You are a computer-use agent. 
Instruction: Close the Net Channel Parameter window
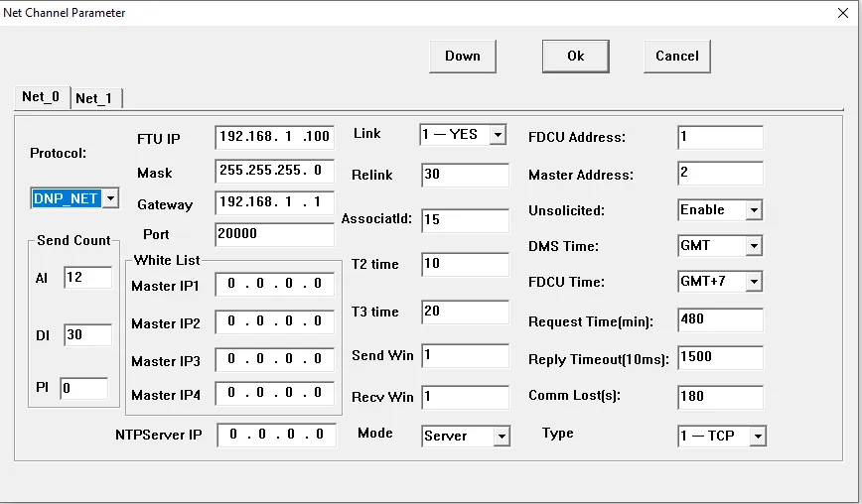(x=843, y=13)
